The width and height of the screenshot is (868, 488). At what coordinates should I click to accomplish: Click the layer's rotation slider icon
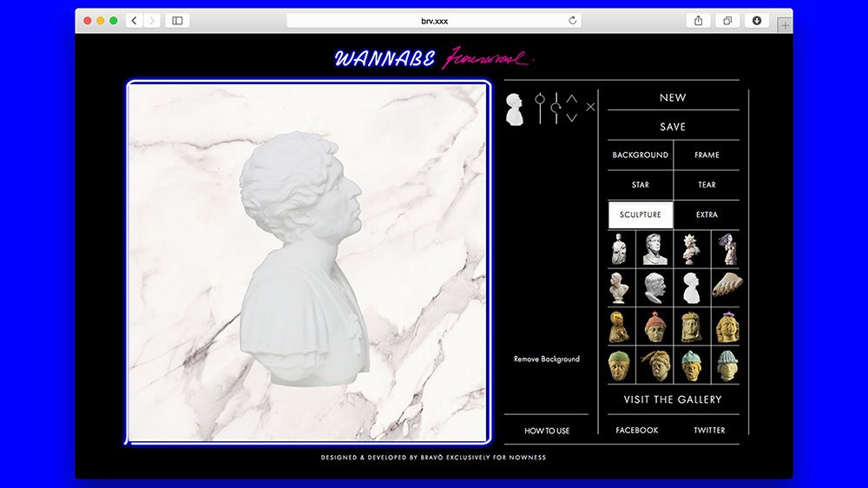coord(556,108)
